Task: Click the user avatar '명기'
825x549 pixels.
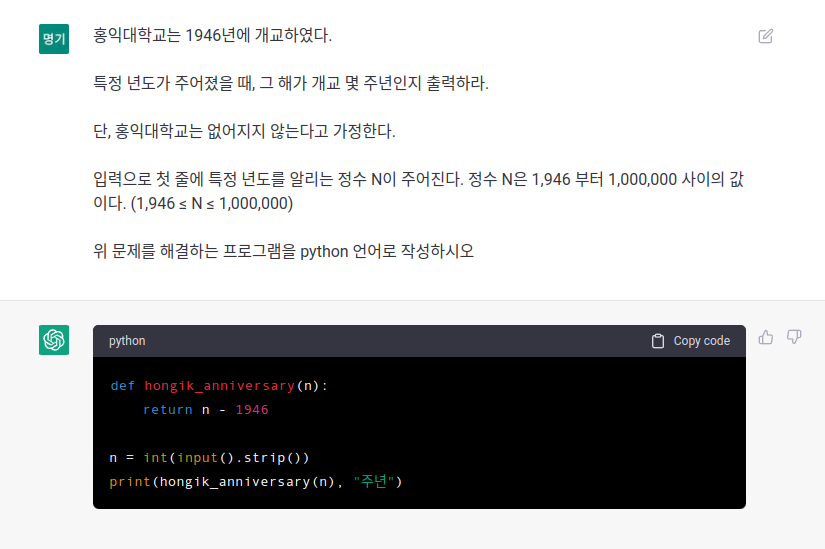Action: click(54, 39)
